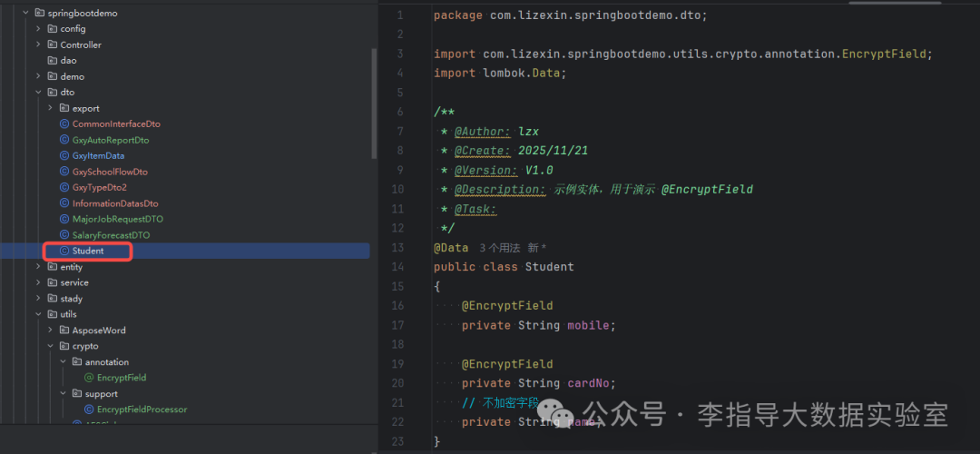Click the CommonInterfaceDto class icon

point(64,123)
